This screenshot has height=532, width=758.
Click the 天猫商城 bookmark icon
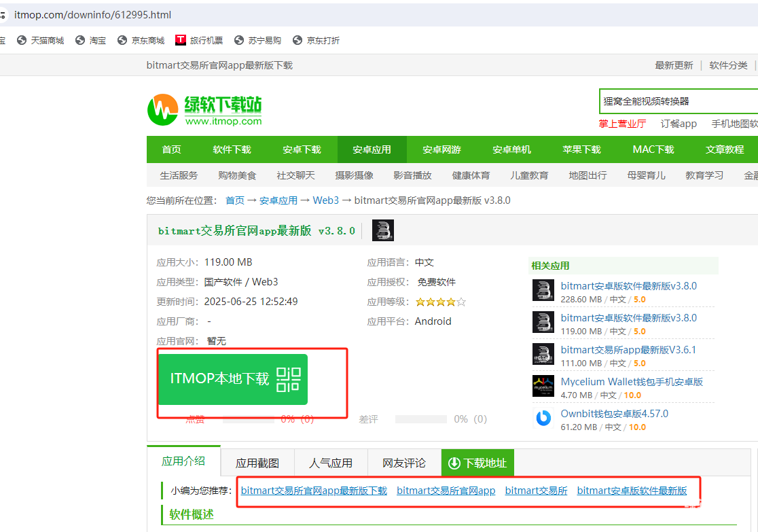pyautogui.click(x=22, y=40)
